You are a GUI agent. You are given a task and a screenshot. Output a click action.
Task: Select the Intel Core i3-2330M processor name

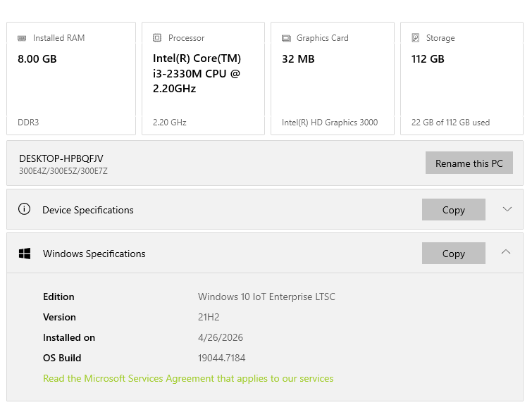(197, 73)
